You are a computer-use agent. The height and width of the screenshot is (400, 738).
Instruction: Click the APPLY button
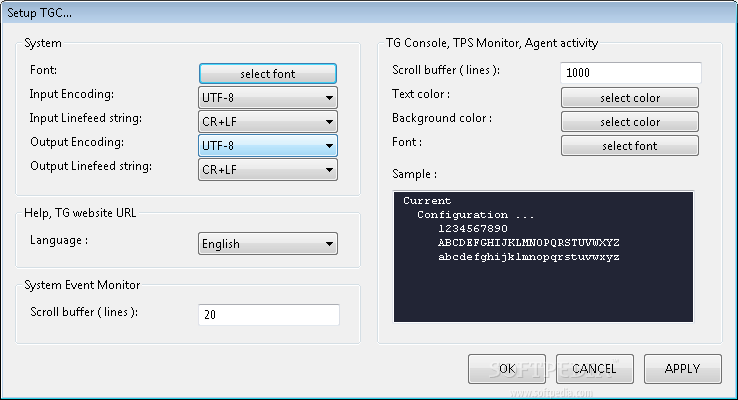(683, 369)
